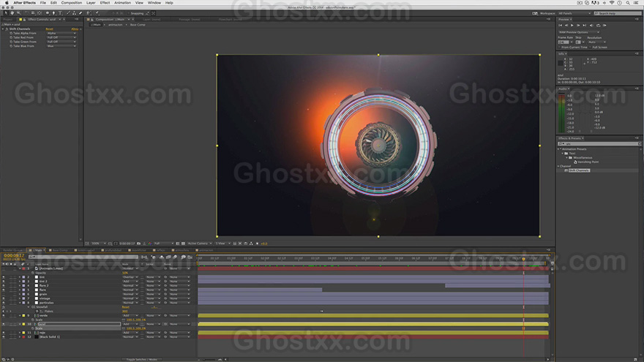Open the Composition menu

click(x=72, y=3)
